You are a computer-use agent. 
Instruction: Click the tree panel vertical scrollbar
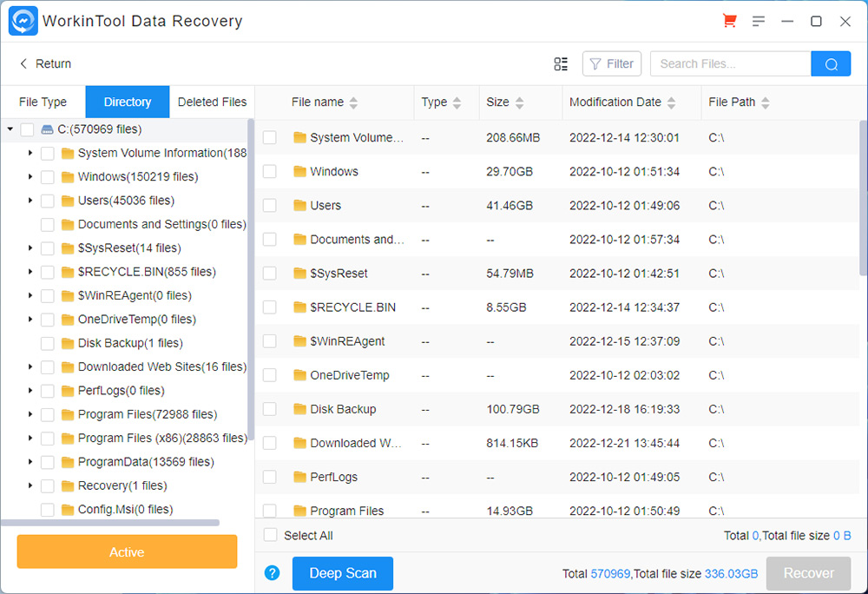[251, 280]
